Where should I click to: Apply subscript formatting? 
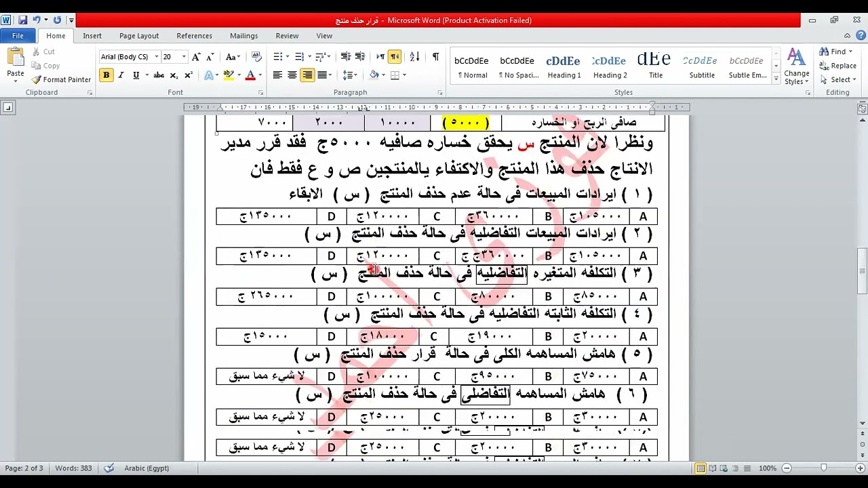coord(174,75)
